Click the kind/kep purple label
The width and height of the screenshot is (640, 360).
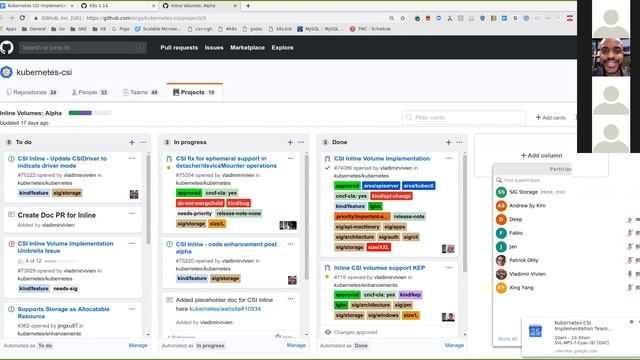[x=411, y=295]
